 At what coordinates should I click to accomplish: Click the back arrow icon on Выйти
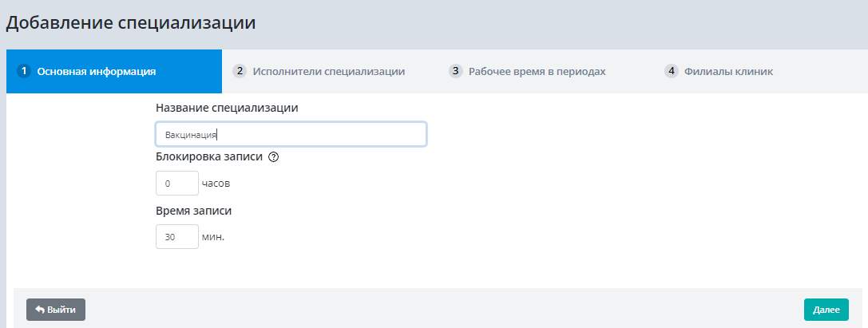coord(39,310)
